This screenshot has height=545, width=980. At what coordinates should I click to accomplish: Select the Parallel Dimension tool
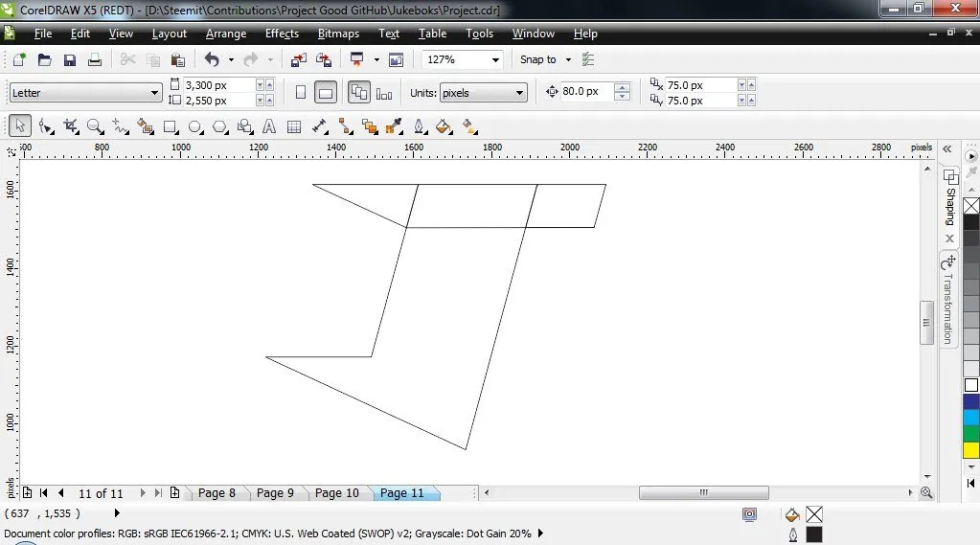(320, 126)
